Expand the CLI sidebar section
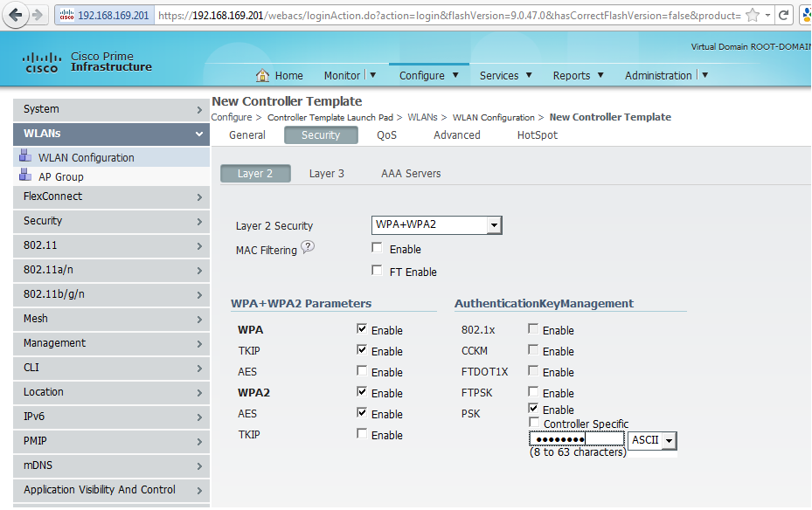This screenshot has height=510, width=812. point(111,369)
